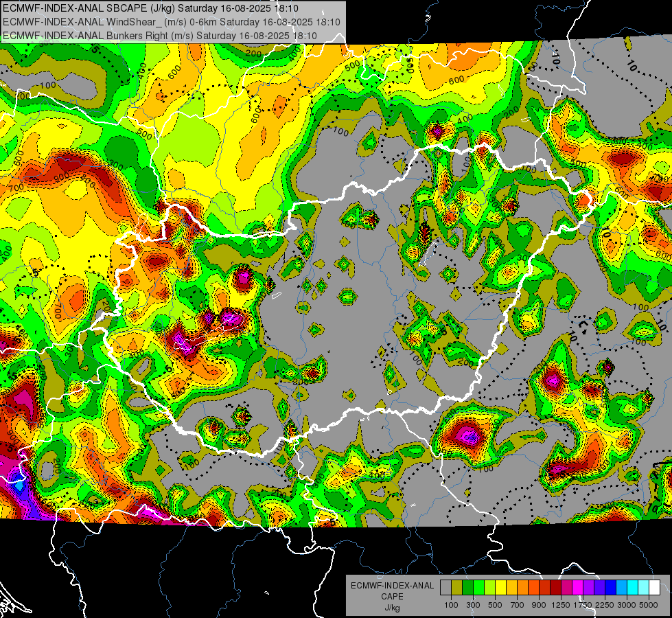This screenshot has width=672, height=618.
Task: Click the Bunkers Right (m/s) title line
Action: [x=160, y=36]
